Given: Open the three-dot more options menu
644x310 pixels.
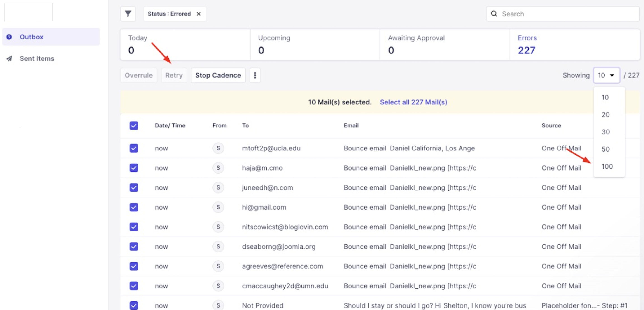Looking at the screenshot, I should tap(255, 75).
